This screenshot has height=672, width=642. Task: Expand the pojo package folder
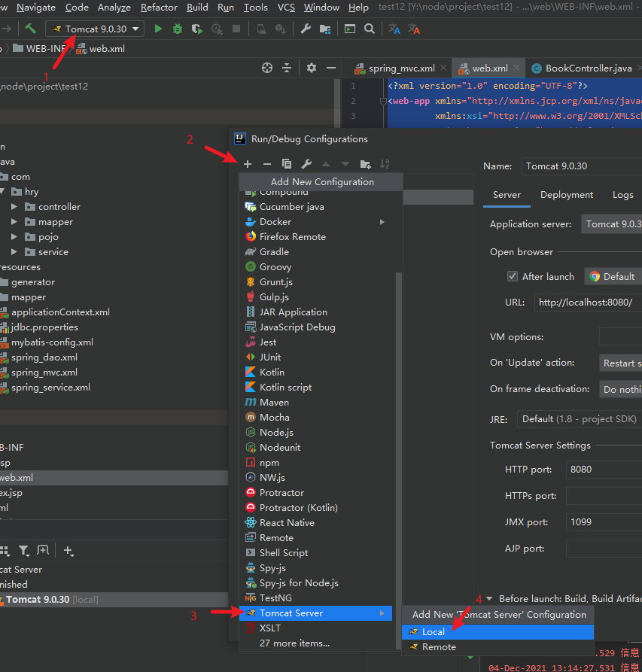pos(14,237)
